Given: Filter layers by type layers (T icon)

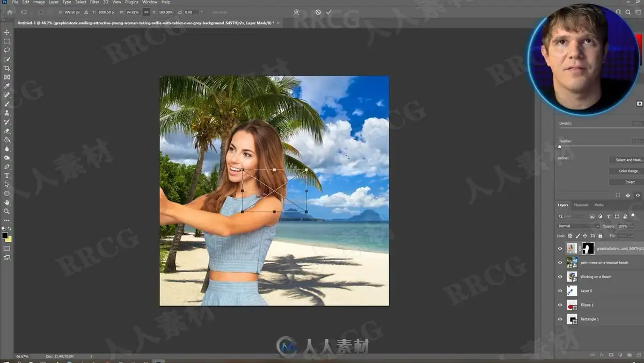Looking at the screenshot, I should (609, 216).
